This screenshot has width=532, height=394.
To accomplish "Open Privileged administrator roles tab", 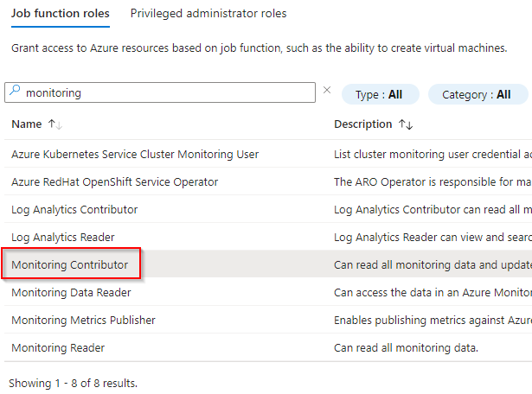I will [208, 14].
